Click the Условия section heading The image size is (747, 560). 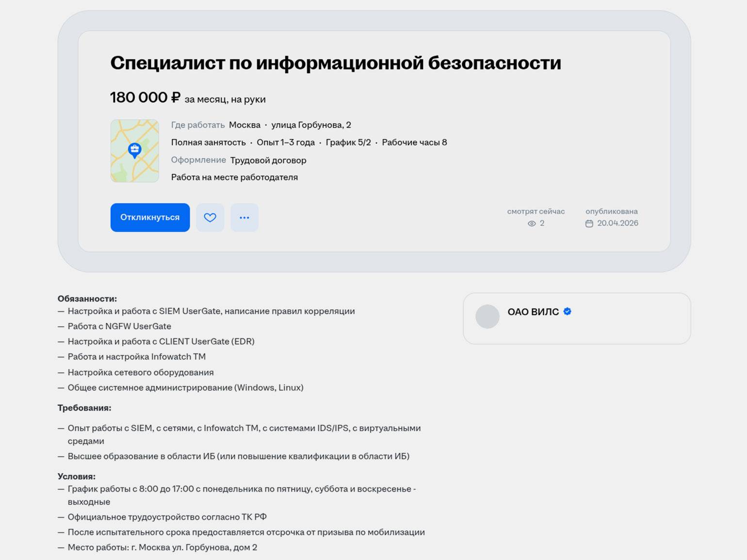coord(77,476)
